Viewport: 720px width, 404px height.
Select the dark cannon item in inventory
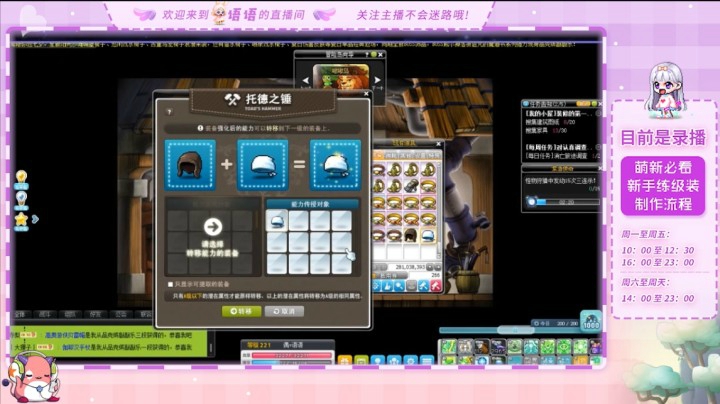[x=411, y=186]
